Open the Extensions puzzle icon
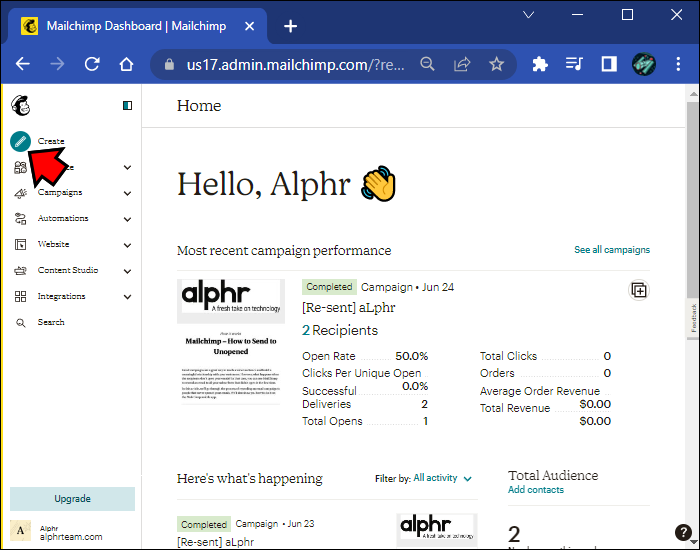This screenshot has width=700, height=550. pos(540,64)
